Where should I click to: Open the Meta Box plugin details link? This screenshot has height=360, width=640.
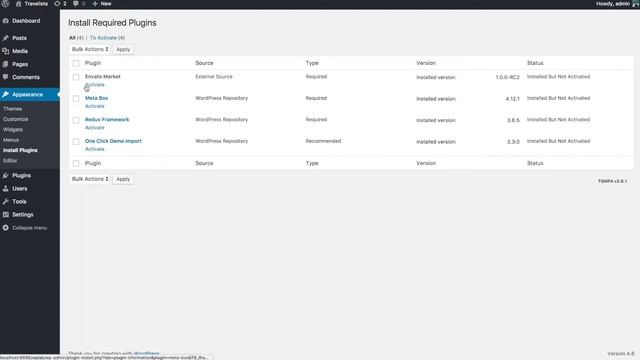coord(97,98)
